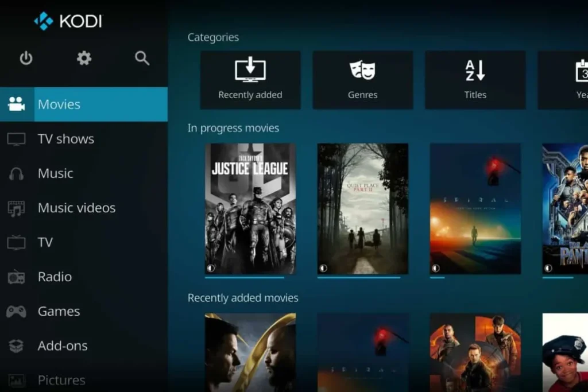This screenshot has width=588, height=392.
Task: Click in-progress indicator on Spiral poster
Action: [x=436, y=268]
